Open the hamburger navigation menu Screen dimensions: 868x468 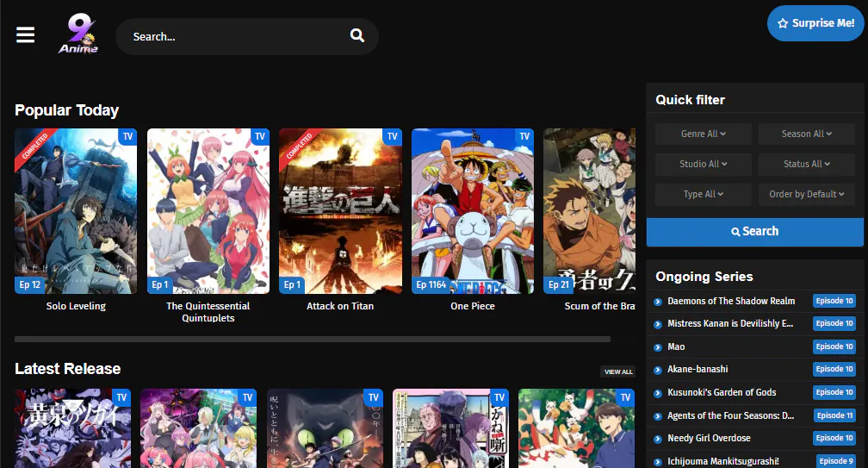pyautogui.click(x=26, y=34)
